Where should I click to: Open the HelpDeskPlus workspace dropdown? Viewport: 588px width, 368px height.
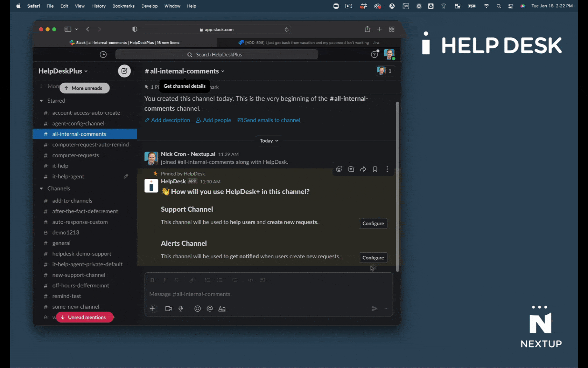pos(63,71)
